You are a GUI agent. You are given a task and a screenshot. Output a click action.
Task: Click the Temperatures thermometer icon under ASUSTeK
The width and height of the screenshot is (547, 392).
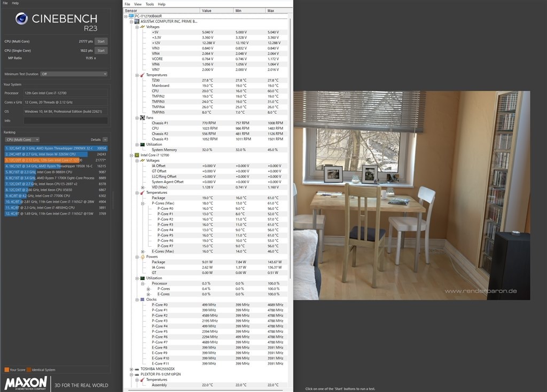pyautogui.click(x=142, y=75)
